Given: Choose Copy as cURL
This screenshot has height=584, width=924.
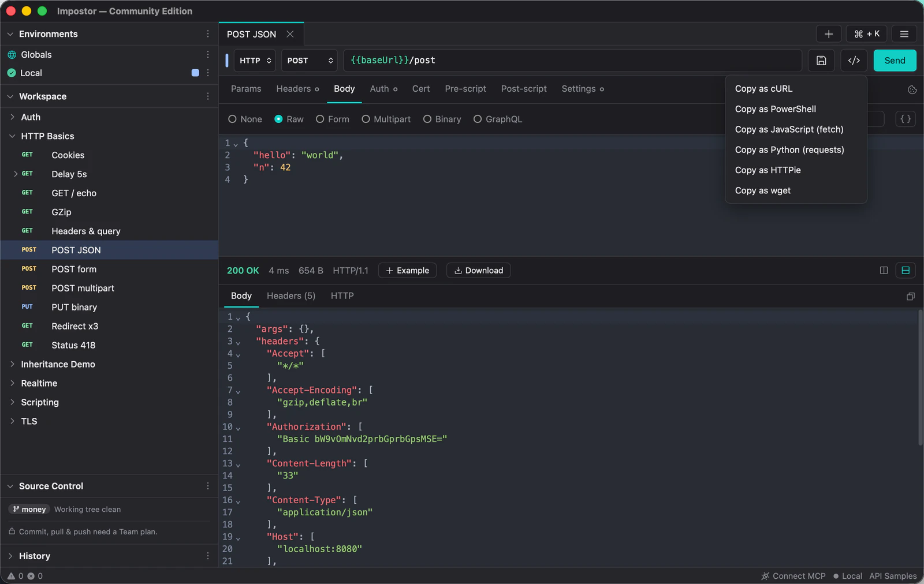Looking at the screenshot, I should tap(796, 88).
